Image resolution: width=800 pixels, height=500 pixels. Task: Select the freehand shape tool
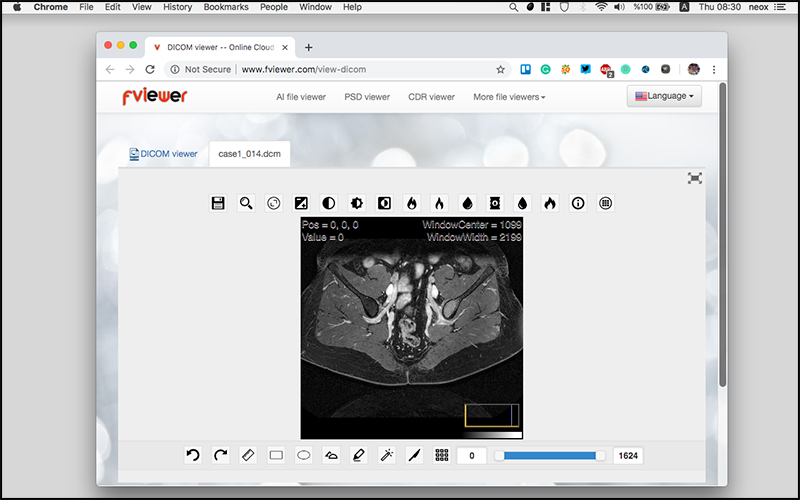click(x=331, y=455)
